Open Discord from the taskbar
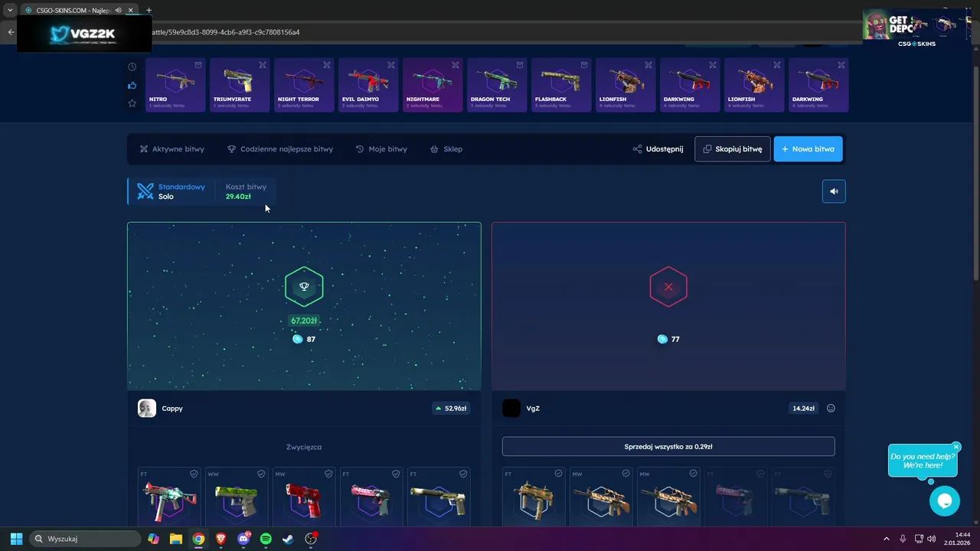Viewport: 980px width, 551px height. pos(243,539)
